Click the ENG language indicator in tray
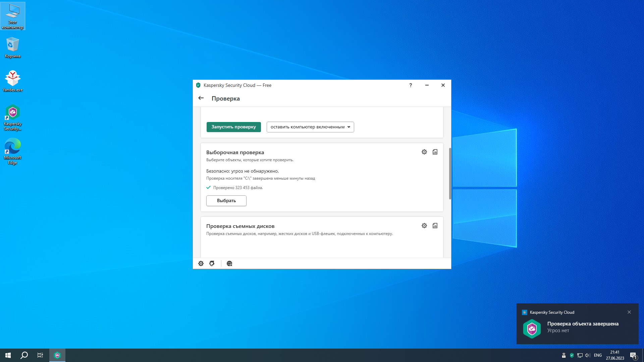 click(597, 355)
